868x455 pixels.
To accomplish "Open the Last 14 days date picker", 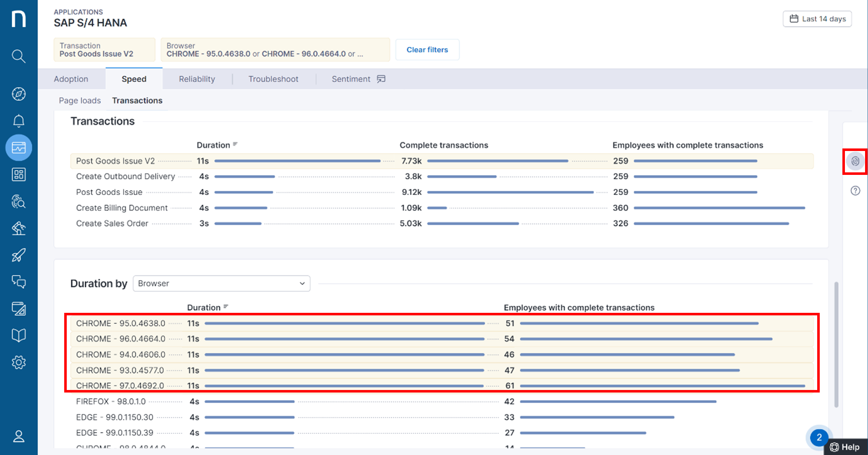I will 817,19.
